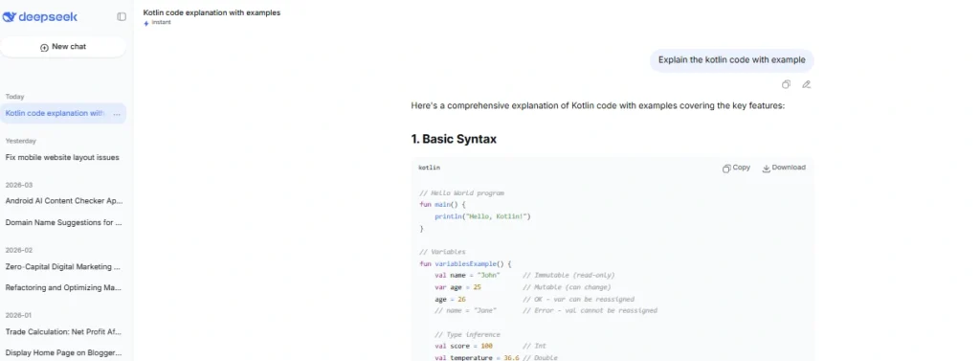980x361 pixels.
Task: Click the 2026-02 section label
Action: click(19, 250)
